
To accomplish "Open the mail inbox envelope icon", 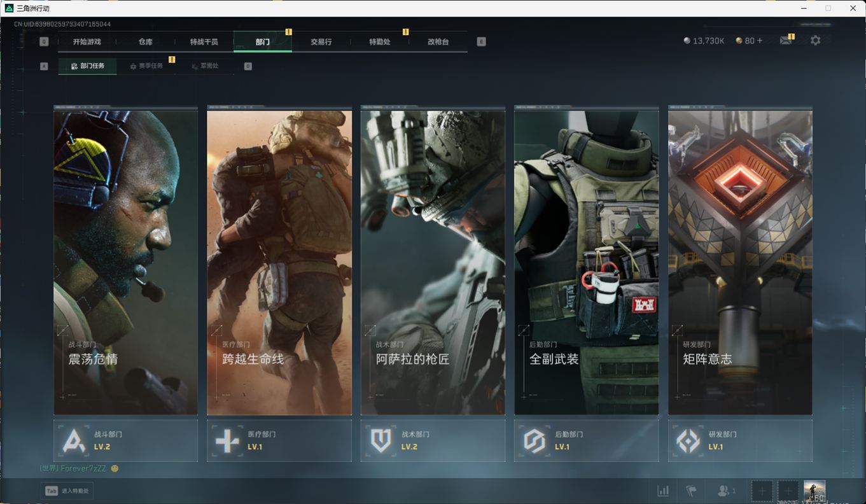I will (786, 41).
